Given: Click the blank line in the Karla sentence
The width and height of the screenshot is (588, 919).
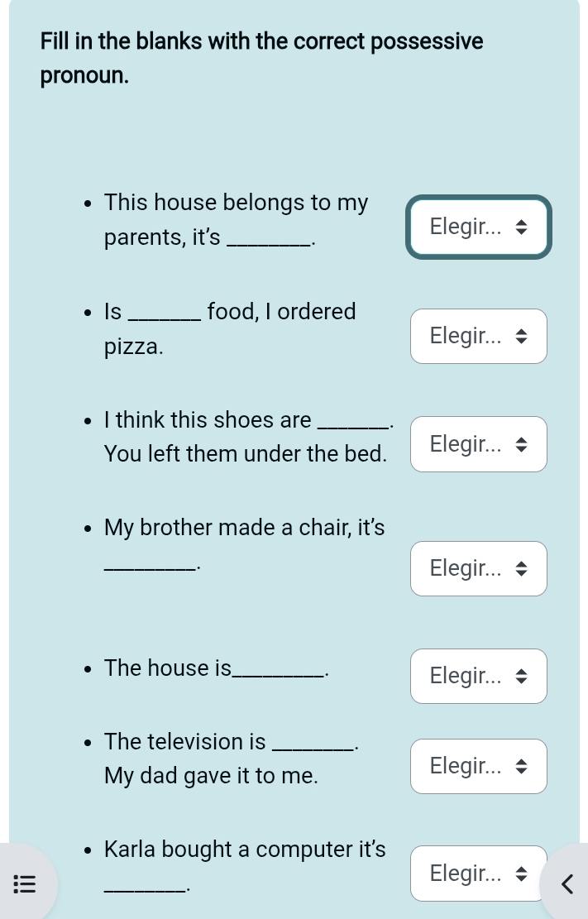Looking at the screenshot, I should point(145,885).
